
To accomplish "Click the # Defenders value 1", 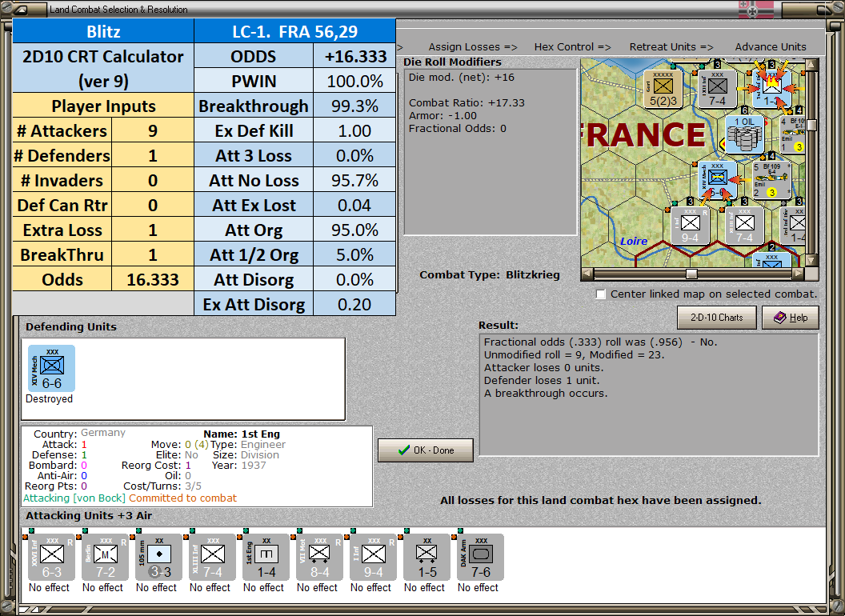I will (x=153, y=156).
